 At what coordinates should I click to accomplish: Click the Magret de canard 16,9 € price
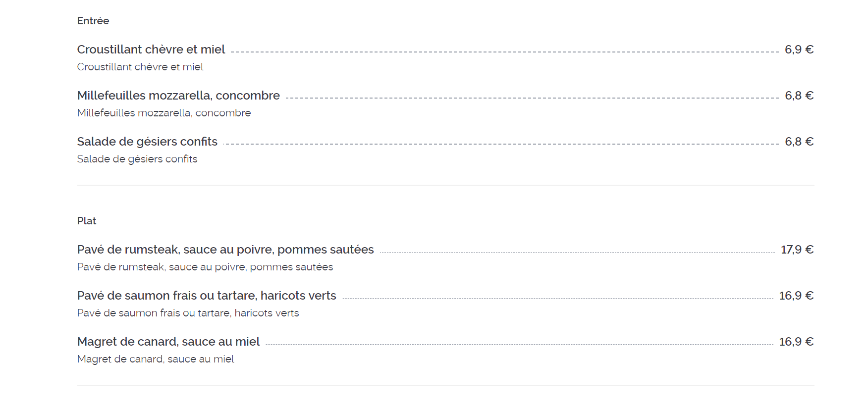(796, 342)
